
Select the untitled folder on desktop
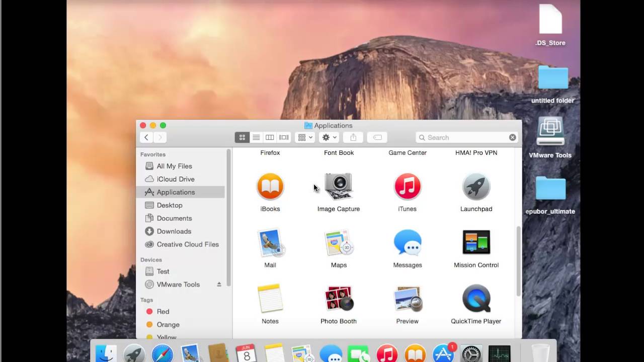pyautogui.click(x=553, y=84)
